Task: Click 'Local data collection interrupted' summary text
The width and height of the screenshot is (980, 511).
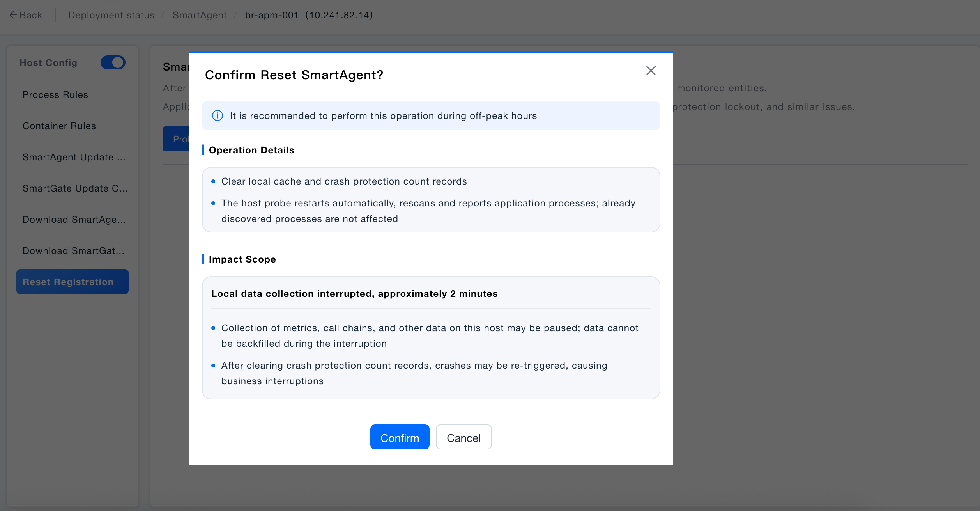Action: tap(354, 294)
